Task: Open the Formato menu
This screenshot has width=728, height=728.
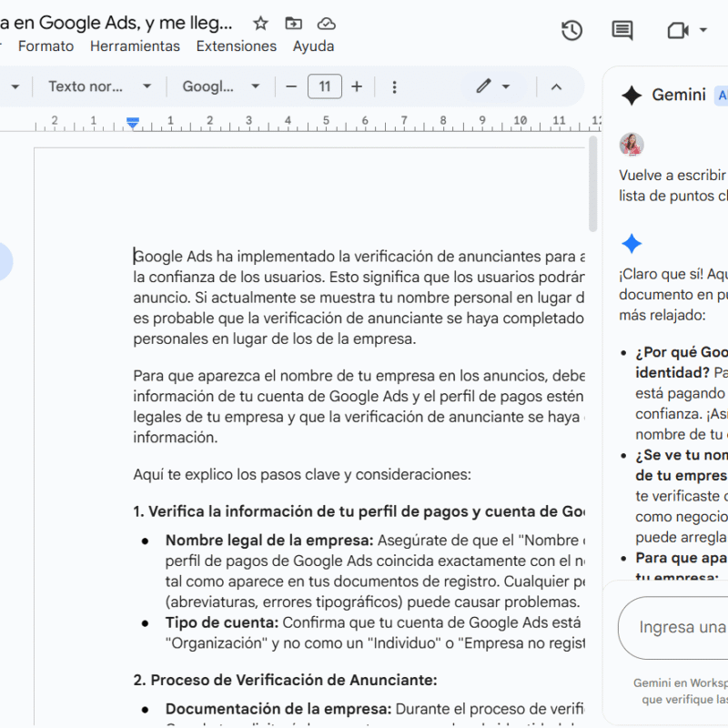Action: 45,45
